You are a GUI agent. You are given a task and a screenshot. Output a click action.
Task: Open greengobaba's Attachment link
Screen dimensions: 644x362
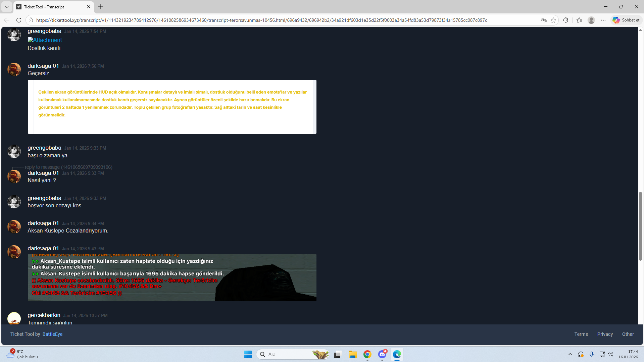[x=45, y=40]
